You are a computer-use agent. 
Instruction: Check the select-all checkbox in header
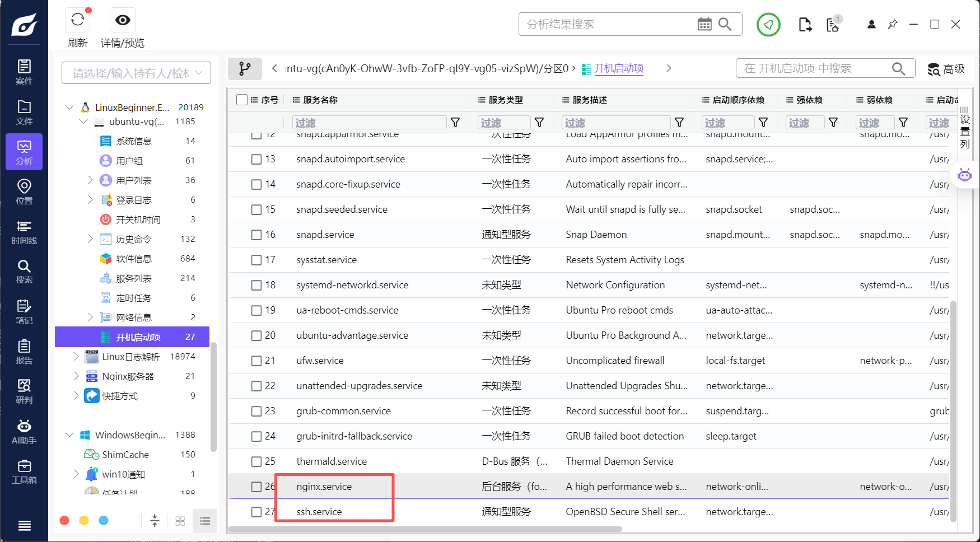pyautogui.click(x=242, y=100)
